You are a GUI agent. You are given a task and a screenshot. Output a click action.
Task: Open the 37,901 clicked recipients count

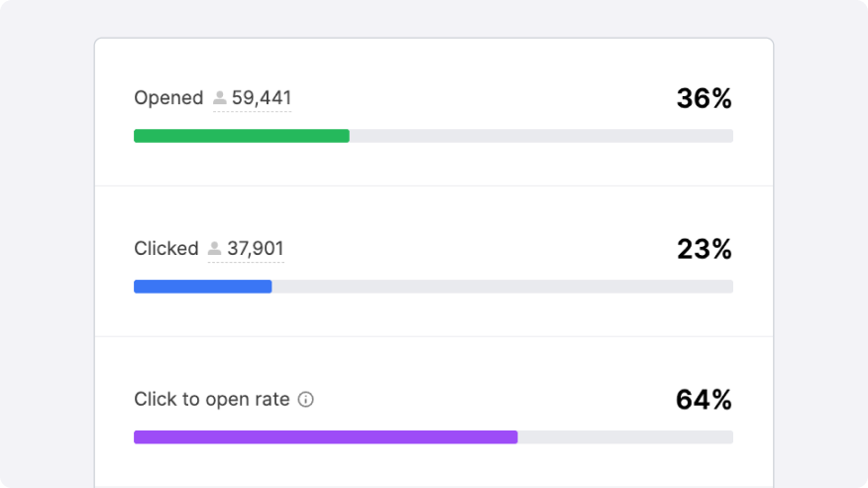(256, 249)
